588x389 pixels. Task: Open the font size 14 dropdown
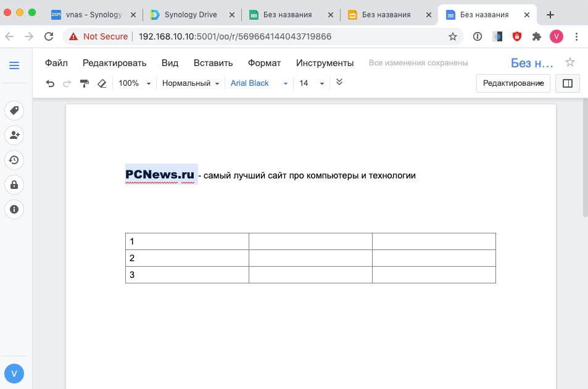[x=312, y=83]
